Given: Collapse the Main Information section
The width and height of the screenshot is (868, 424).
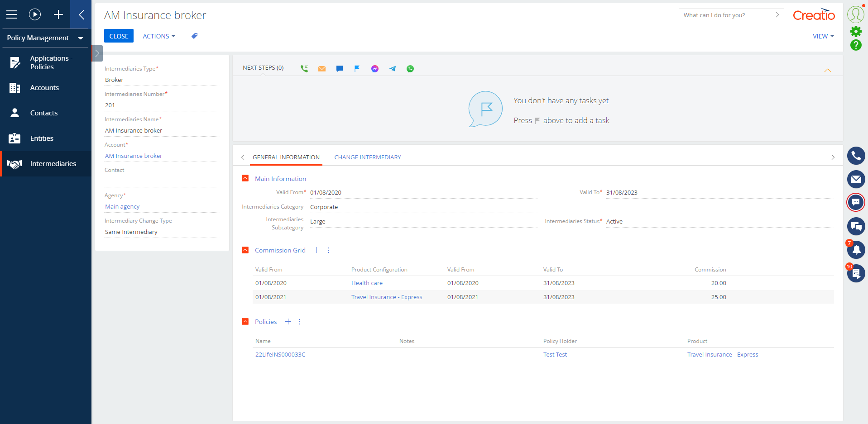Looking at the screenshot, I should [245, 178].
